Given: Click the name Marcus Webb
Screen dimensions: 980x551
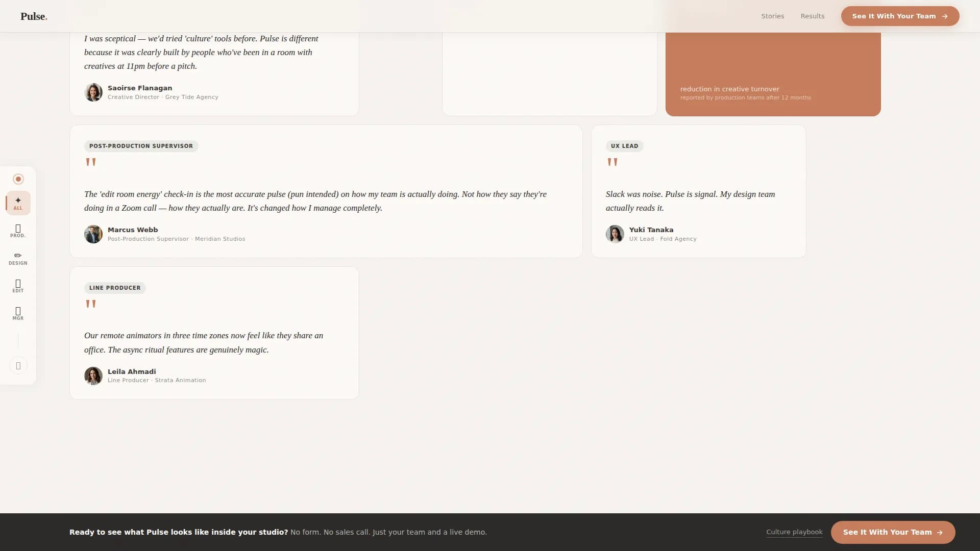Looking at the screenshot, I should tap(133, 230).
